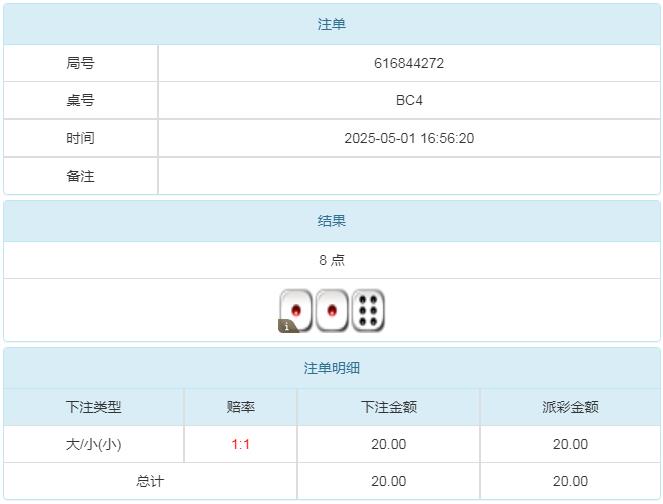Viewport: 663px width, 504px height.
Task: Click the 大/小(小) bet type cell
Action: [94, 444]
